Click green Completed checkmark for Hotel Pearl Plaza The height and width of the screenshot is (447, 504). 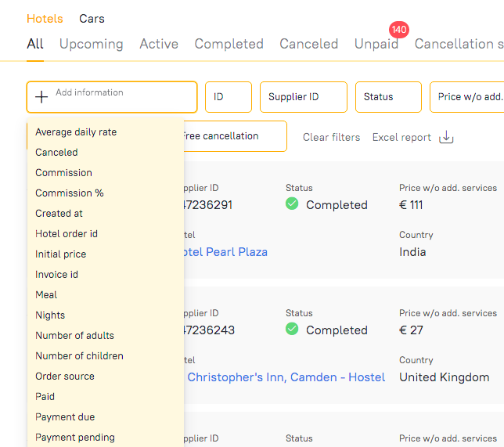[292, 204]
